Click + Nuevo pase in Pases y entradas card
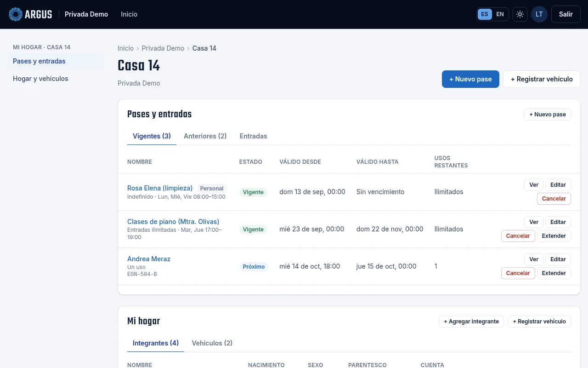588x368 pixels. (x=548, y=115)
